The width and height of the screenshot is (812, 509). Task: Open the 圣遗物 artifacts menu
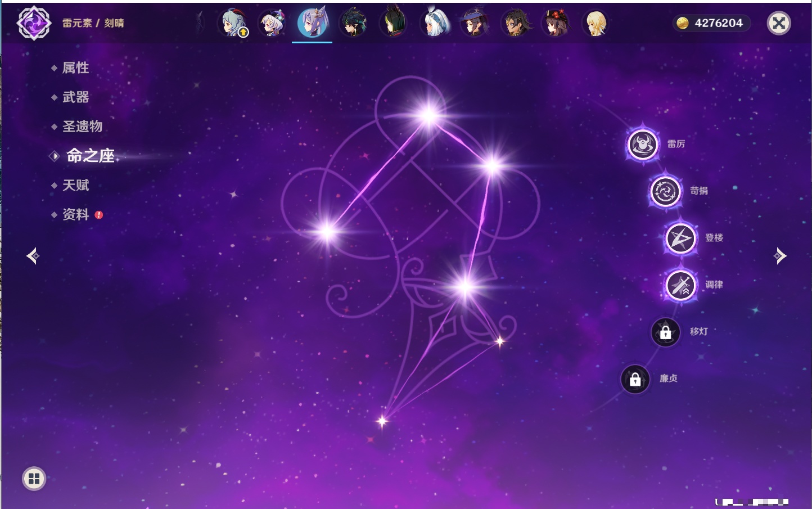(x=82, y=127)
